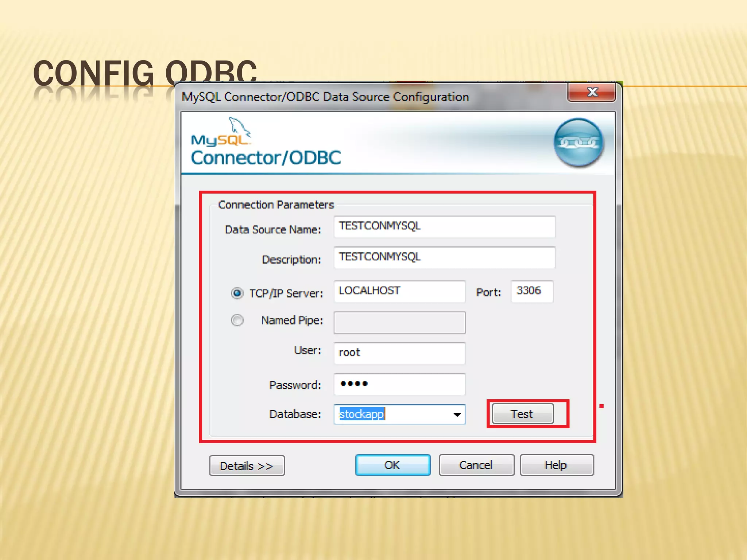This screenshot has height=560, width=747.
Task: Click the Test connection button
Action: coord(522,414)
